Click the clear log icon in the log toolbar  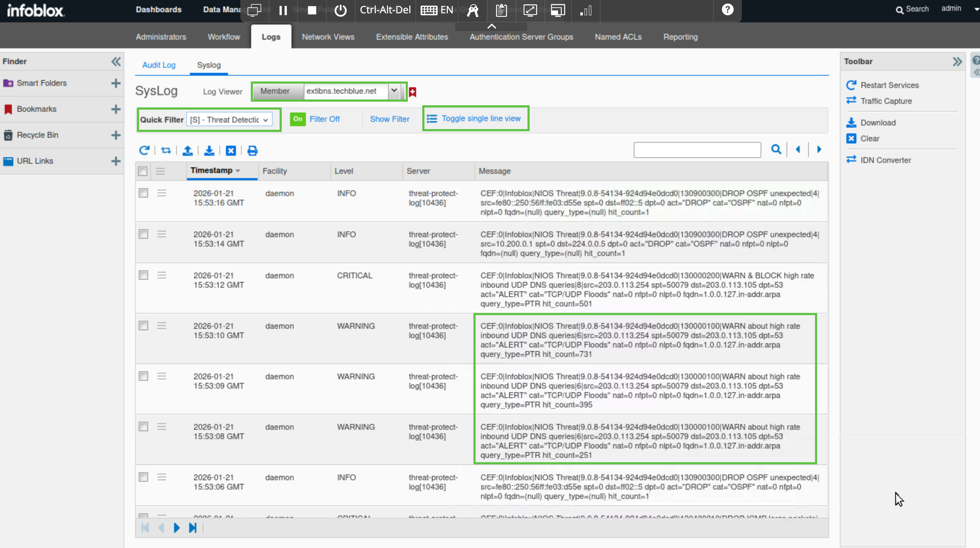[231, 151]
